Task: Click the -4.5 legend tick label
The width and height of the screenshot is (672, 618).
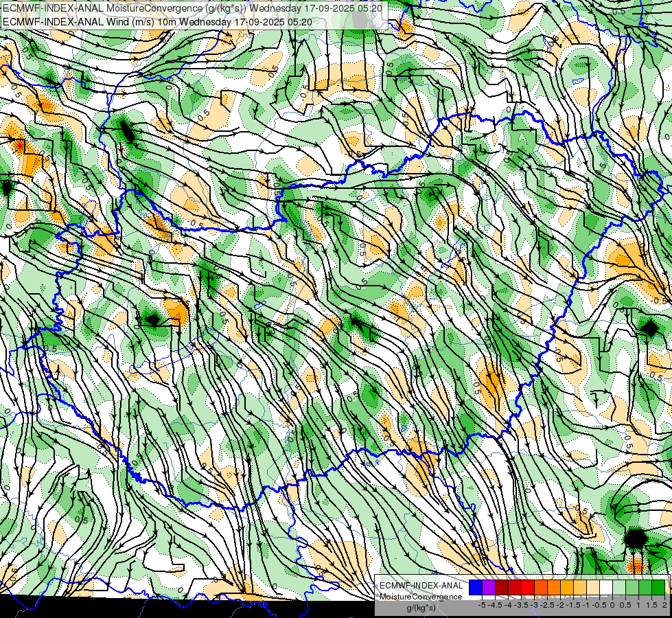Action: coord(495,605)
